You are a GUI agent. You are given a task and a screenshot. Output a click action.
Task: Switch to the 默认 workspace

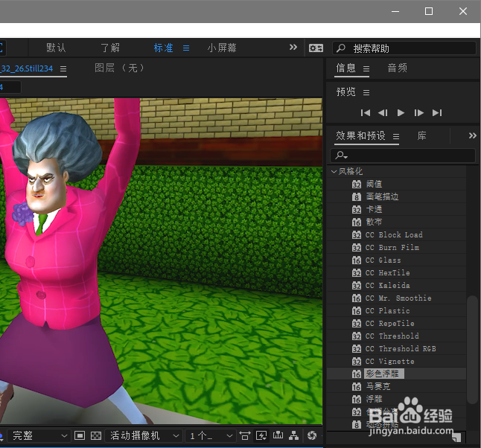point(56,48)
